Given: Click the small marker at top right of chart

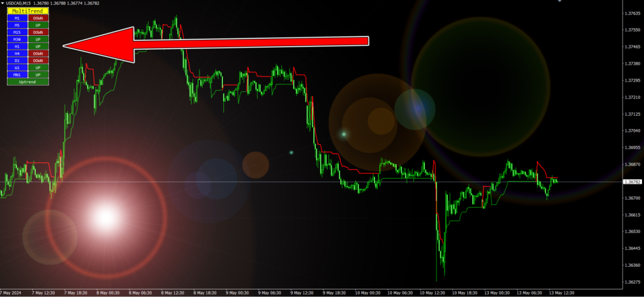Looking at the screenshot, I should point(559,2).
